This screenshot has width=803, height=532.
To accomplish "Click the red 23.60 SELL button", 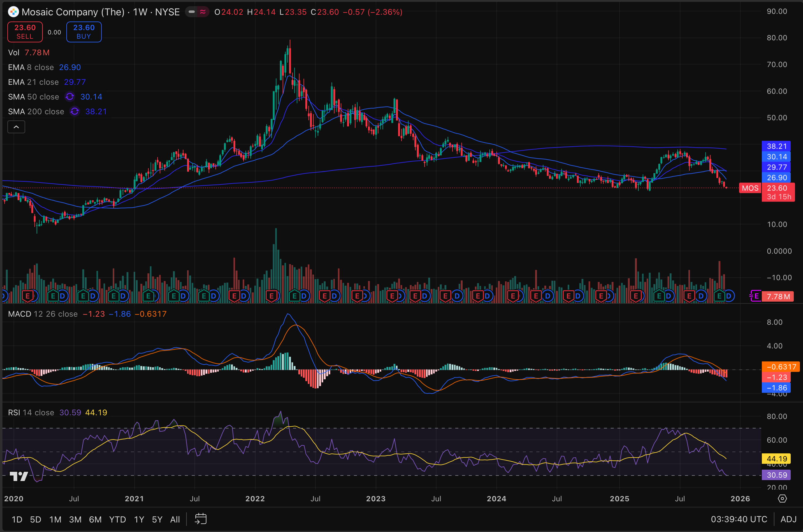I will [x=25, y=32].
